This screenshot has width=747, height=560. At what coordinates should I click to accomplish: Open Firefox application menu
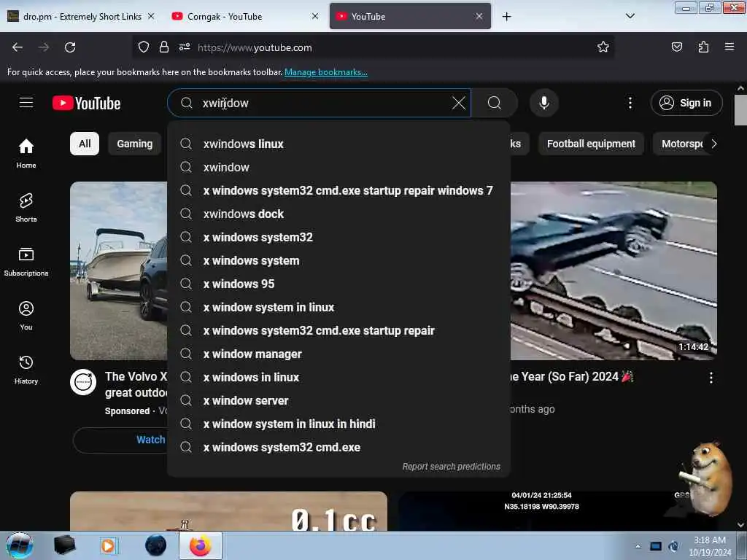tap(729, 47)
